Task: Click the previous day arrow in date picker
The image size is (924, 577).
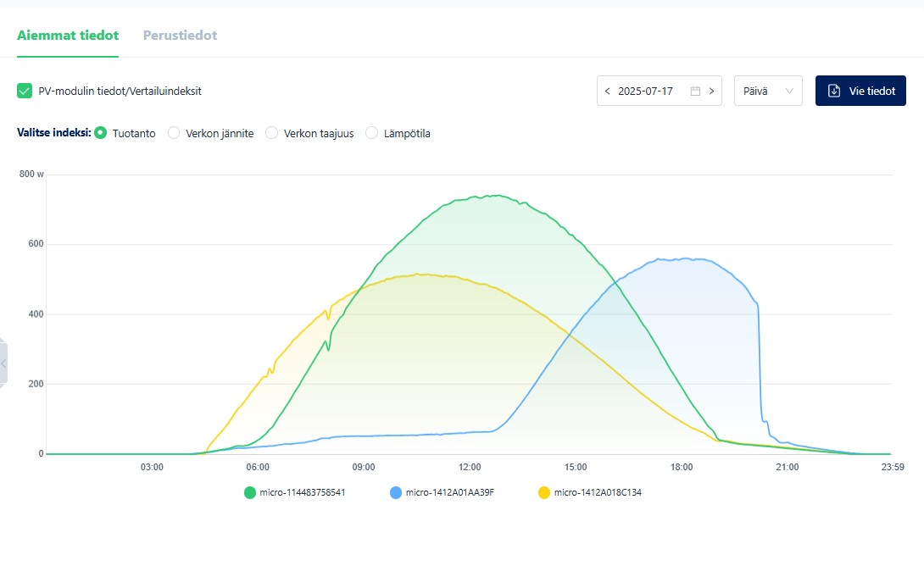Action: 607,91
